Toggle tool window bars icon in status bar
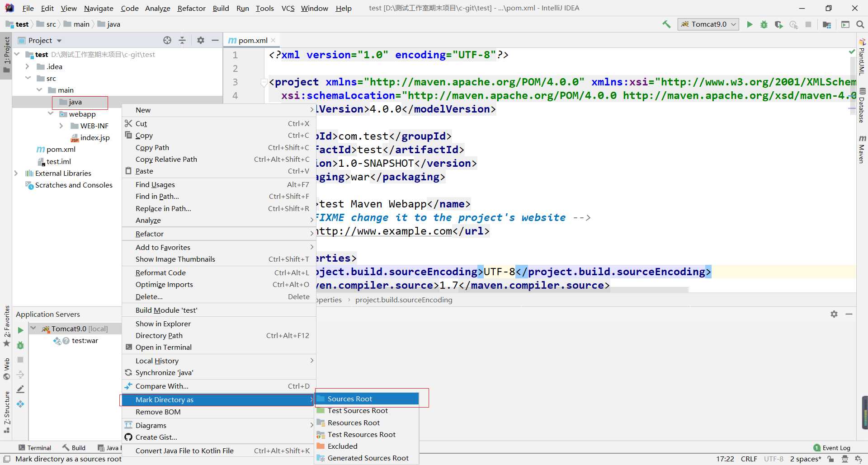 point(7,459)
